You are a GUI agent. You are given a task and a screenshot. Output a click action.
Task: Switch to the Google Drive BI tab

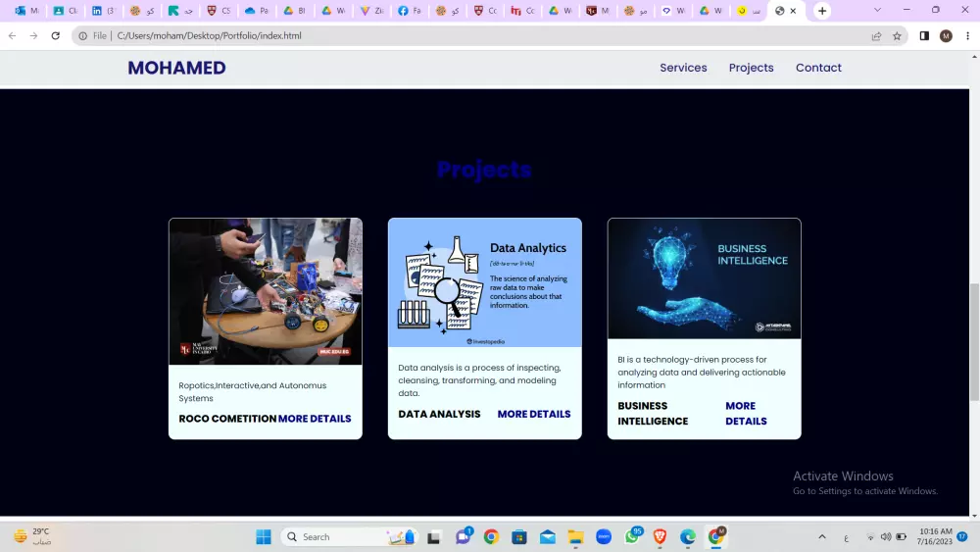tap(294, 11)
